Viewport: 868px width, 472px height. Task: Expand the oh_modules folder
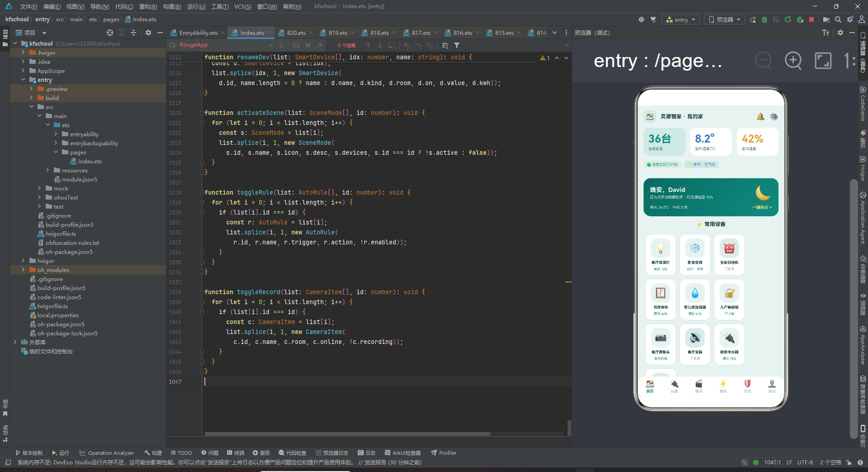(23, 270)
